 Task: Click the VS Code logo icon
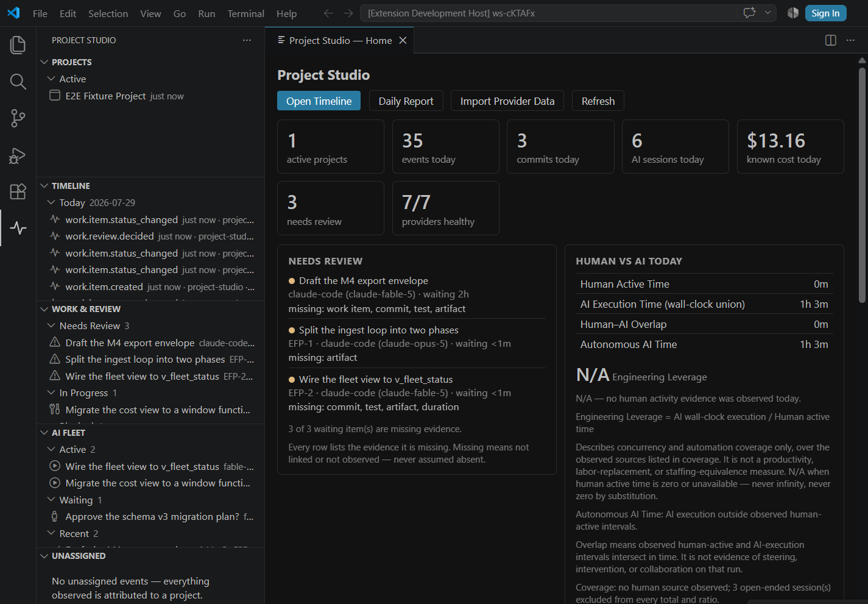[13, 13]
